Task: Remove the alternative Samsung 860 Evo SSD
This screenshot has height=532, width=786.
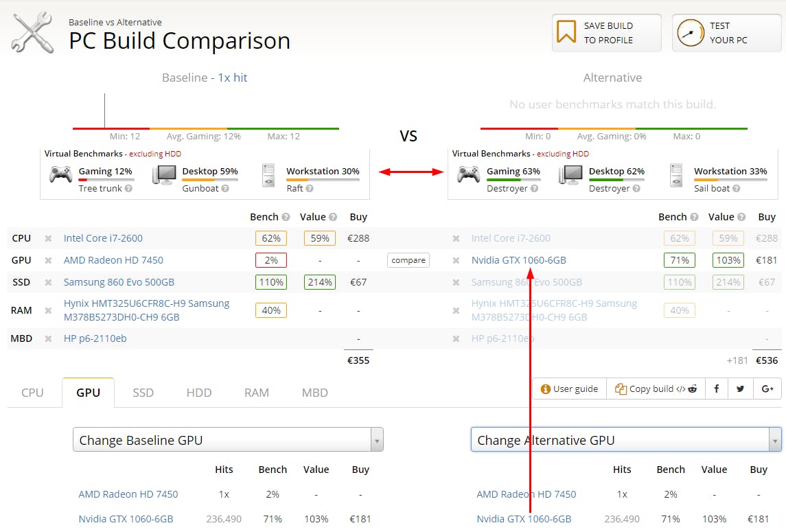Action: (x=456, y=282)
